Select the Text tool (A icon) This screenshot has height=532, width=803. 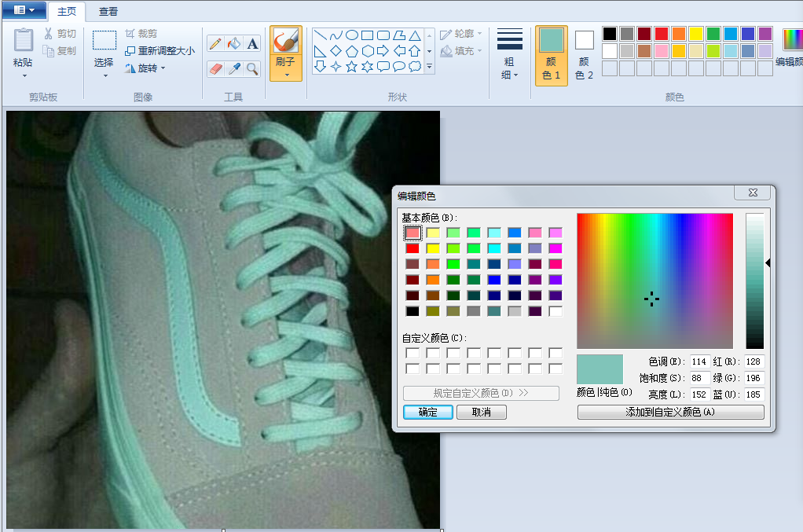(252, 44)
